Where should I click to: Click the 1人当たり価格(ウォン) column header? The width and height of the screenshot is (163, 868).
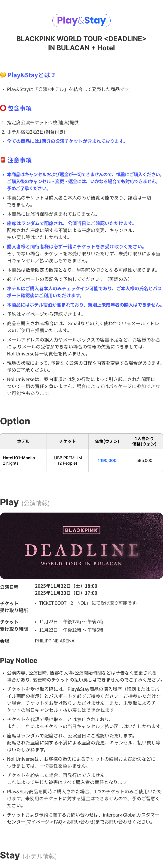point(144,441)
